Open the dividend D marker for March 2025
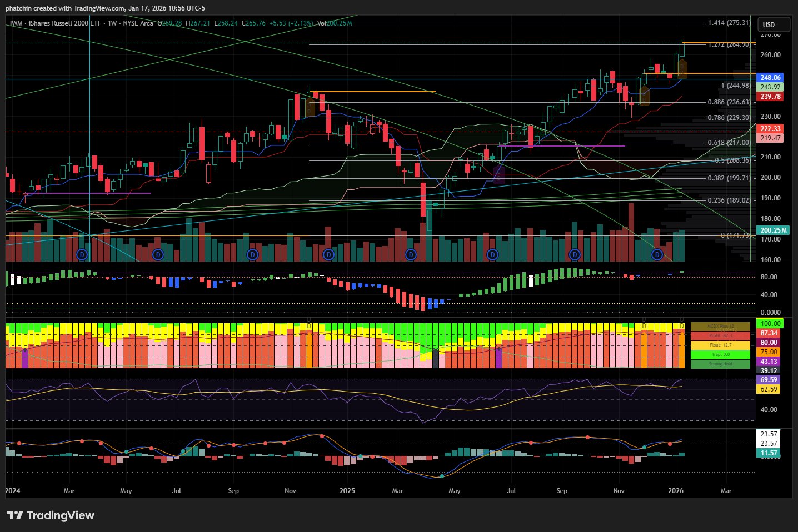This screenshot has width=798, height=532. click(411, 254)
